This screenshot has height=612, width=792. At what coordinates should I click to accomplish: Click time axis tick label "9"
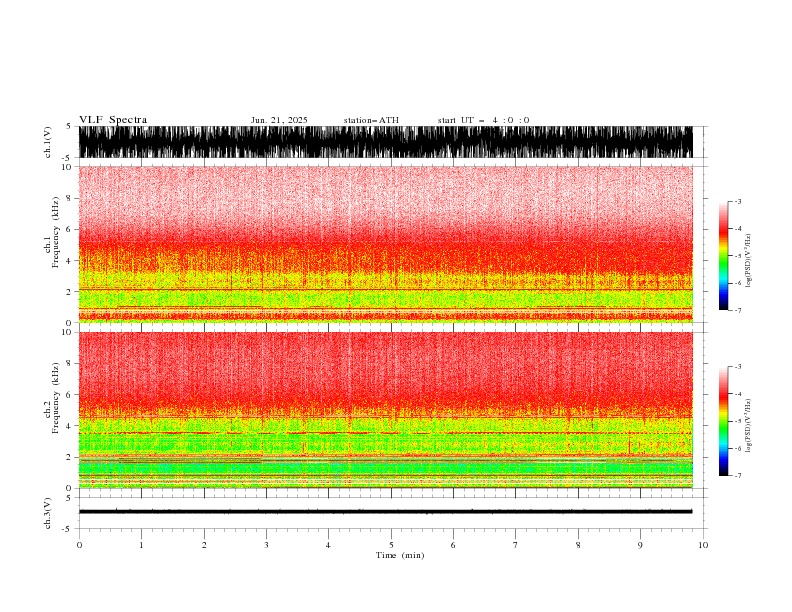click(640, 545)
